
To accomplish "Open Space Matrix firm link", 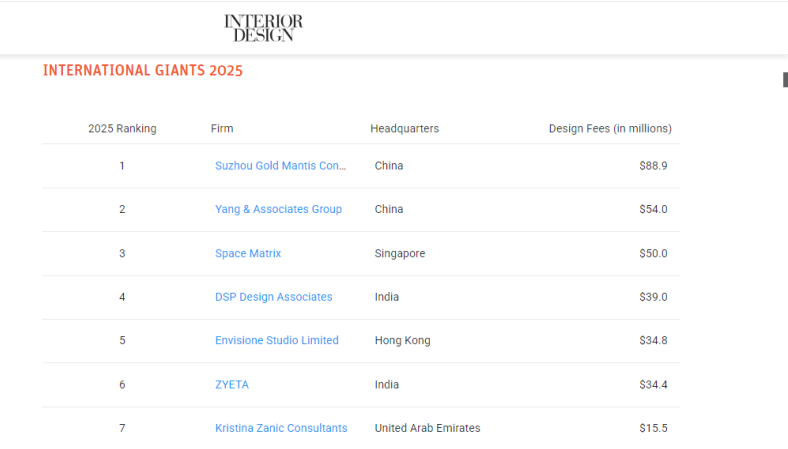I will pos(248,253).
